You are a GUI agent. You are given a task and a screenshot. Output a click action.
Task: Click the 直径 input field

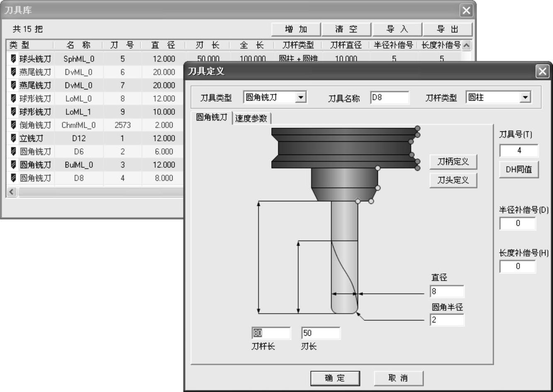tap(447, 291)
